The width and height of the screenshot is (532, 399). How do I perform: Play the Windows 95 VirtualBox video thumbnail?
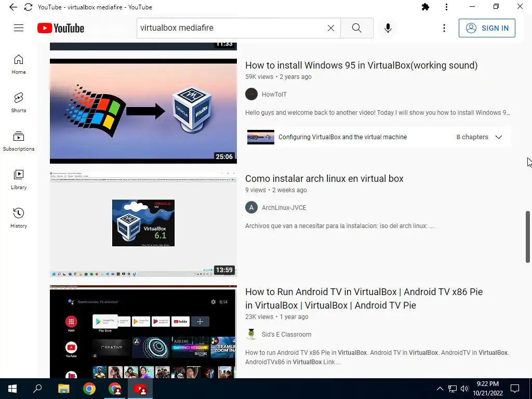pos(143,111)
